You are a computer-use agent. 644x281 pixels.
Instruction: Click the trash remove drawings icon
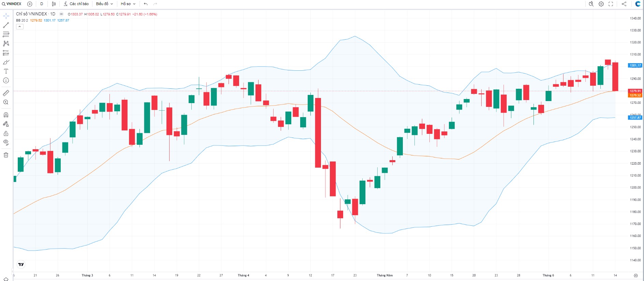click(x=6, y=155)
